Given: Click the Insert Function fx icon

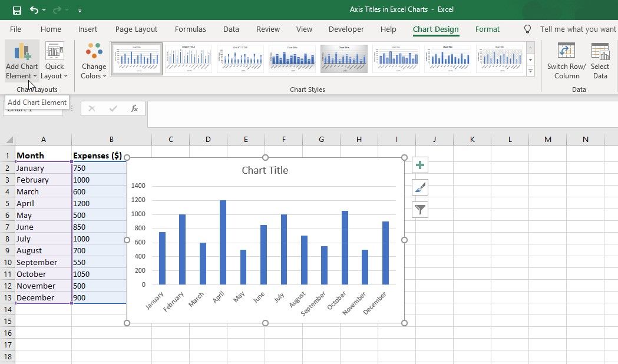Looking at the screenshot, I should (134, 108).
